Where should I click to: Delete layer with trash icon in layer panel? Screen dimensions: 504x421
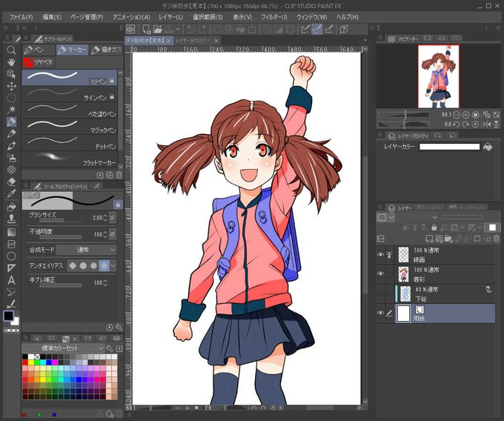coord(497,239)
